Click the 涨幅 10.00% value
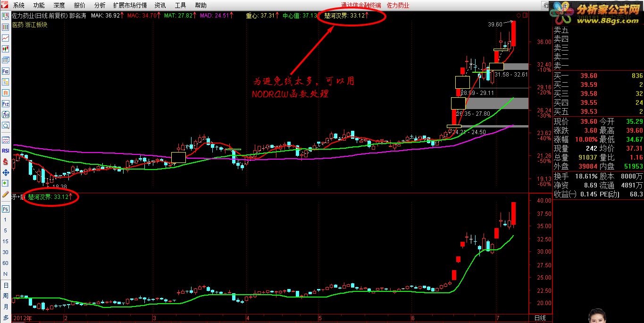This screenshot has height=323, width=644. coord(586,139)
